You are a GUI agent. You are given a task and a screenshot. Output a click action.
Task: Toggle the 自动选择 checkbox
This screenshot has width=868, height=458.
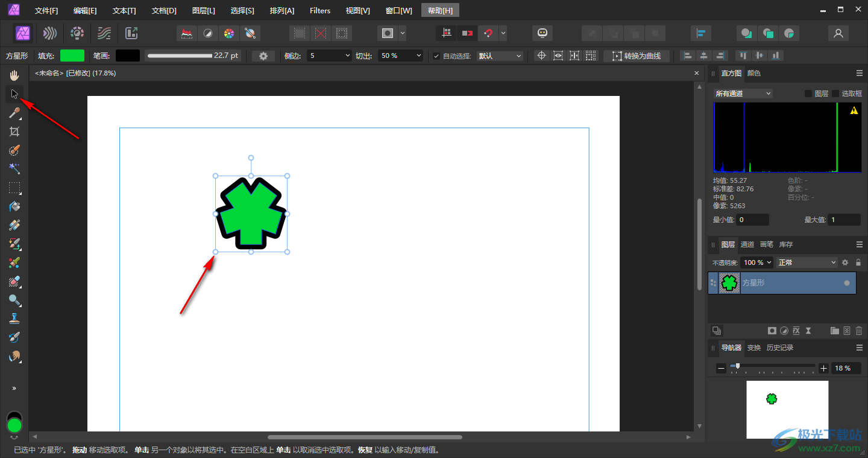[x=436, y=56]
